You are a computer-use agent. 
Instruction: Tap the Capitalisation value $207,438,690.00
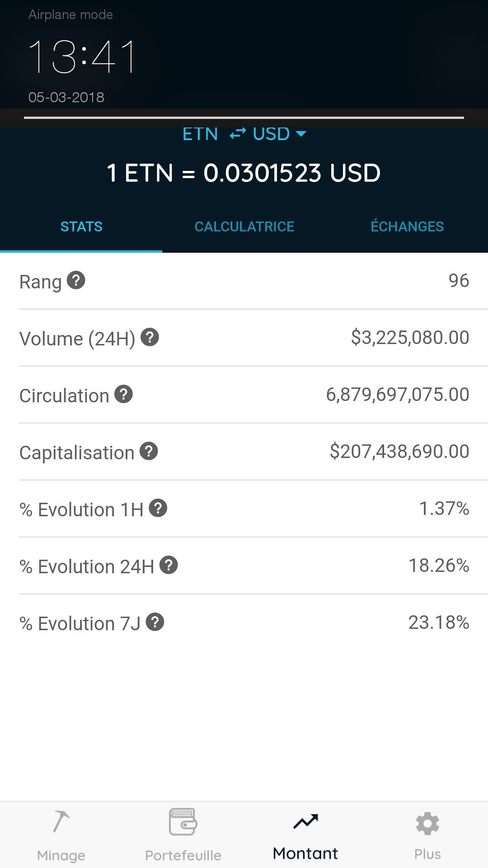tap(399, 452)
